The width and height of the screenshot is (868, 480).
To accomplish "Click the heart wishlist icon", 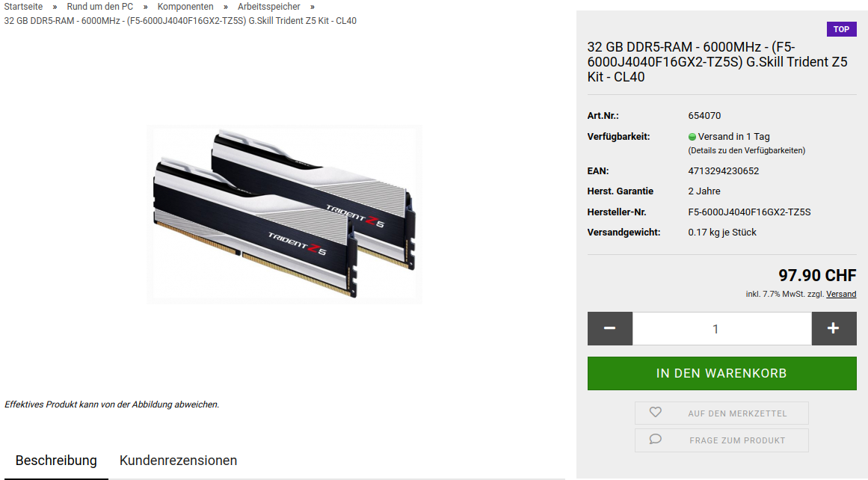I will [x=656, y=413].
